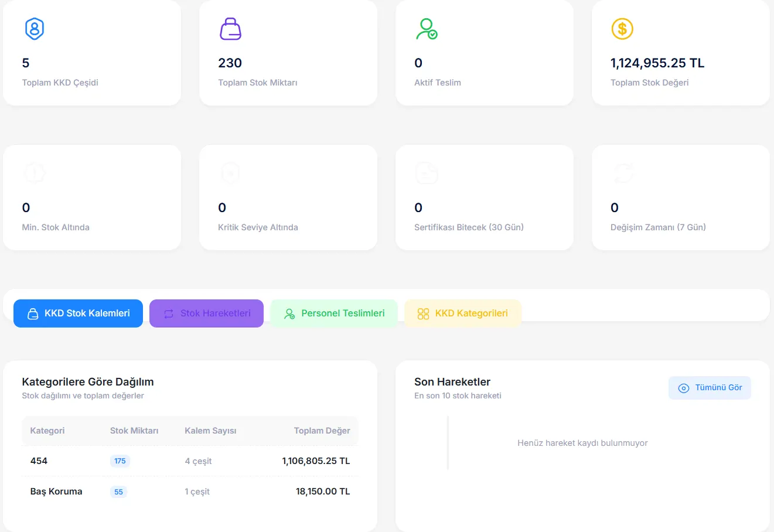Click the eye icon in Tümünü Gör
This screenshot has height=532, width=774.
(x=683, y=388)
